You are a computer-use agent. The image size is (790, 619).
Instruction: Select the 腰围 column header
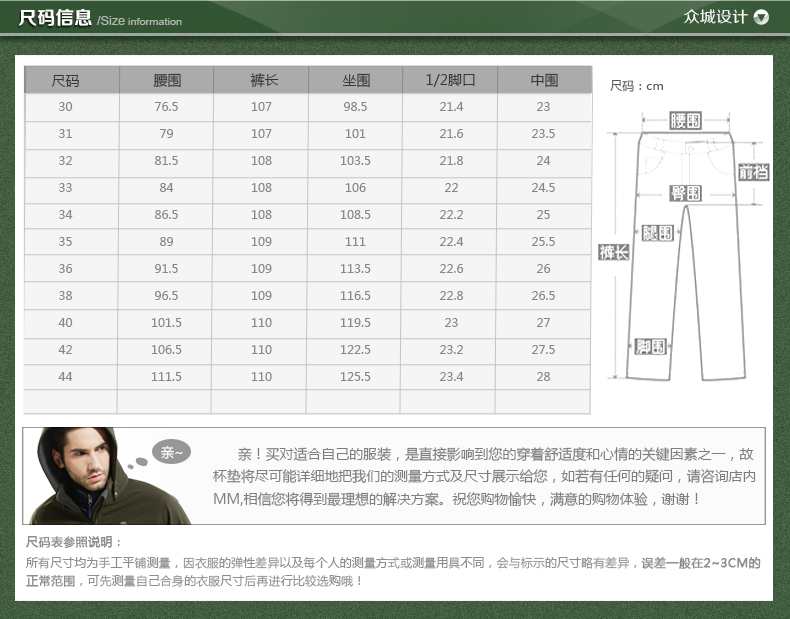pyautogui.click(x=167, y=80)
